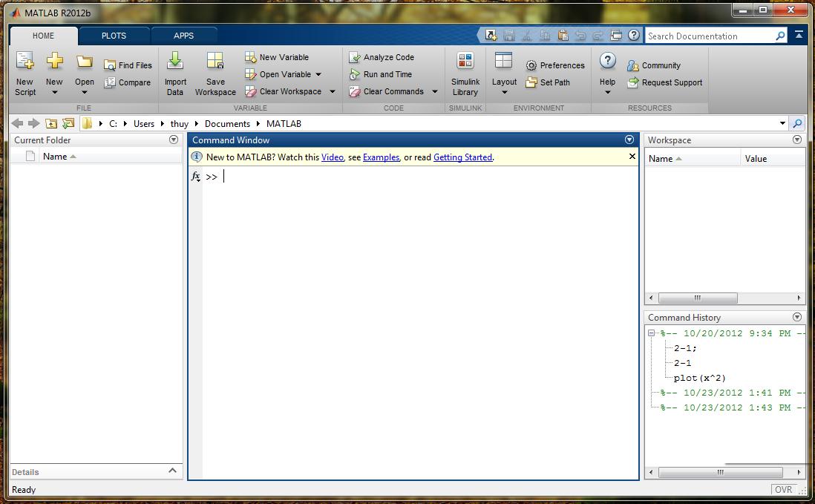Run Analyze Code
The height and width of the screenshot is (504, 815).
point(382,57)
